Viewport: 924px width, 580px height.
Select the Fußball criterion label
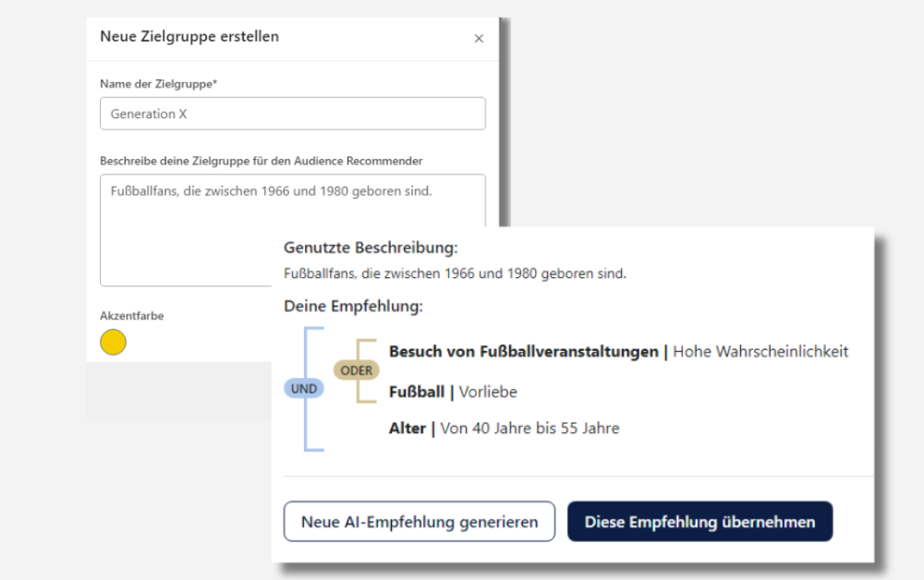pos(417,392)
